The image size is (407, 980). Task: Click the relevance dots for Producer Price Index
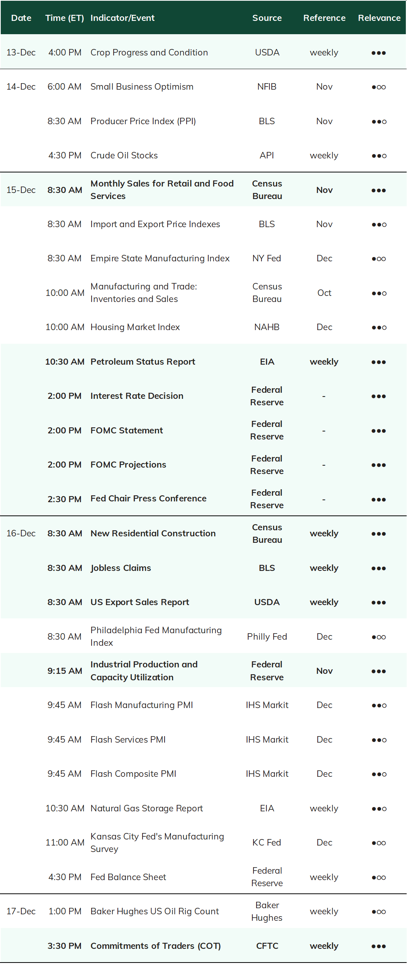pyautogui.click(x=379, y=122)
